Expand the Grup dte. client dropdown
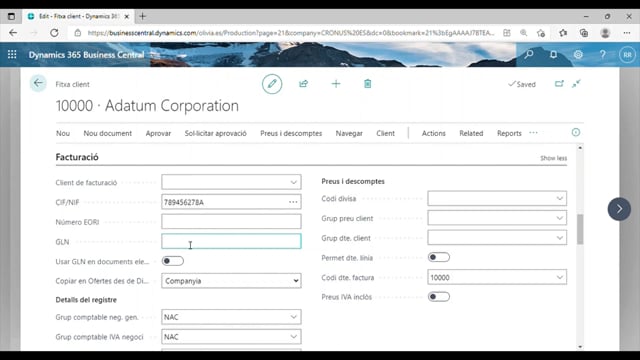 [560, 238]
